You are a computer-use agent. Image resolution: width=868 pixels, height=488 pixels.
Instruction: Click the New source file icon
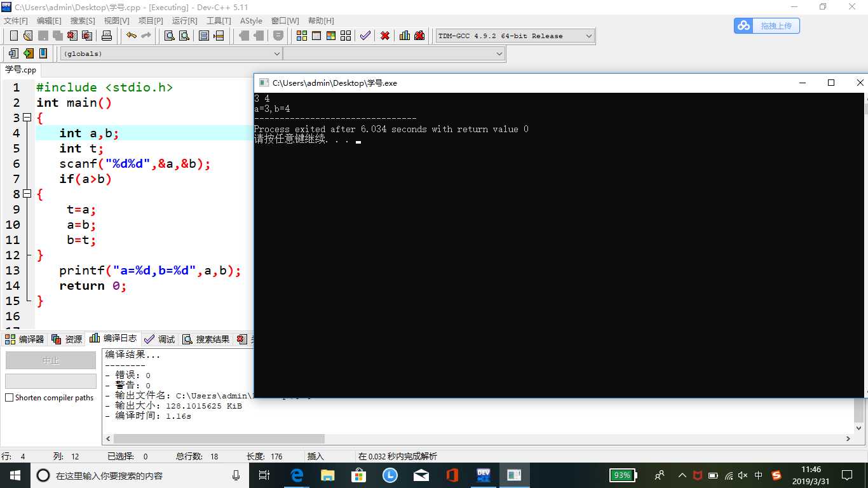pyautogui.click(x=13, y=36)
